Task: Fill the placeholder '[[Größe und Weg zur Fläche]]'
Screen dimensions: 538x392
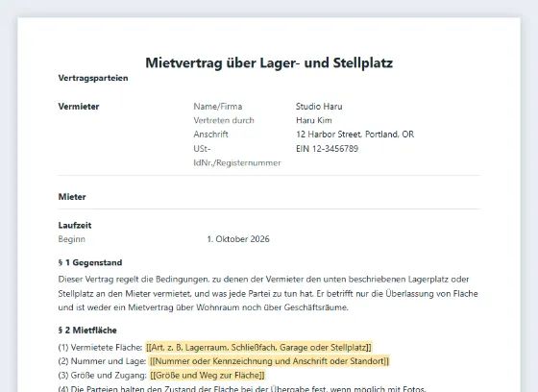Action: (x=208, y=376)
